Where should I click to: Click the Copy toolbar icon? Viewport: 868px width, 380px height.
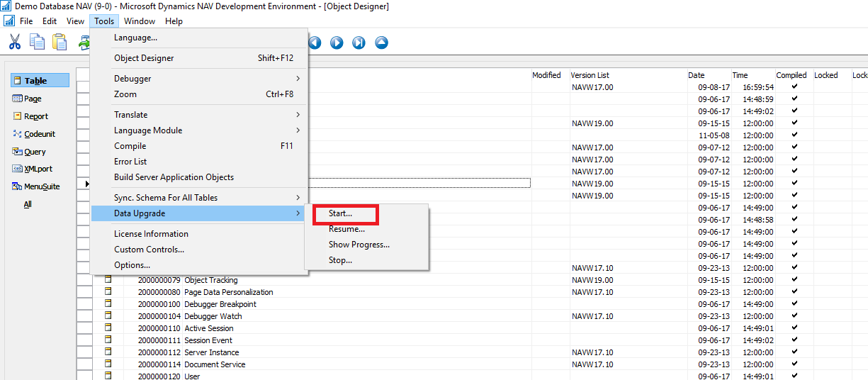37,42
